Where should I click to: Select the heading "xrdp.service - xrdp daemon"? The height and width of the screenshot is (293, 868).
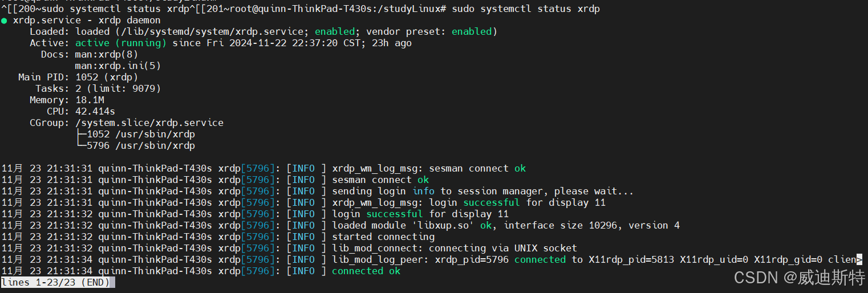tap(87, 21)
